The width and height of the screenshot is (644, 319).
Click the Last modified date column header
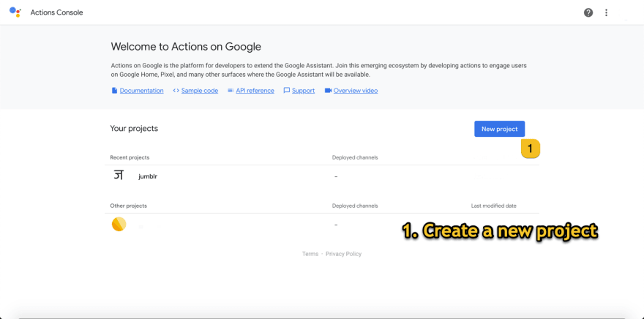(x=494, y=206)
